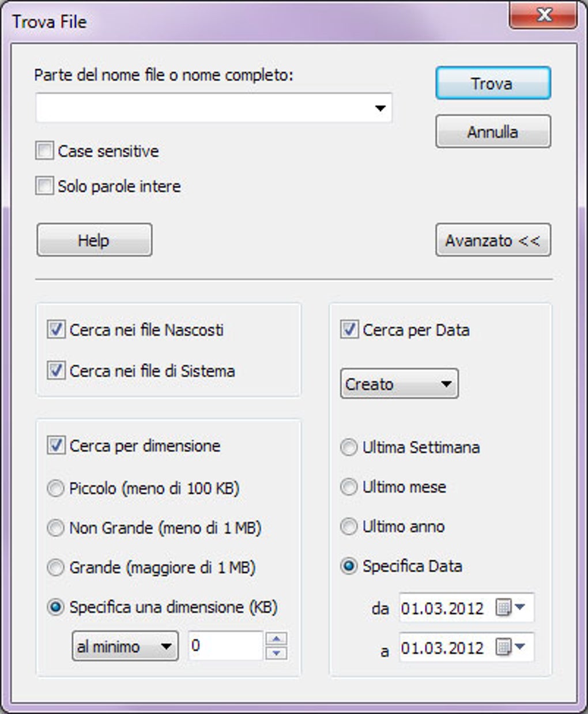Increase the size value with up arrow

277,639
